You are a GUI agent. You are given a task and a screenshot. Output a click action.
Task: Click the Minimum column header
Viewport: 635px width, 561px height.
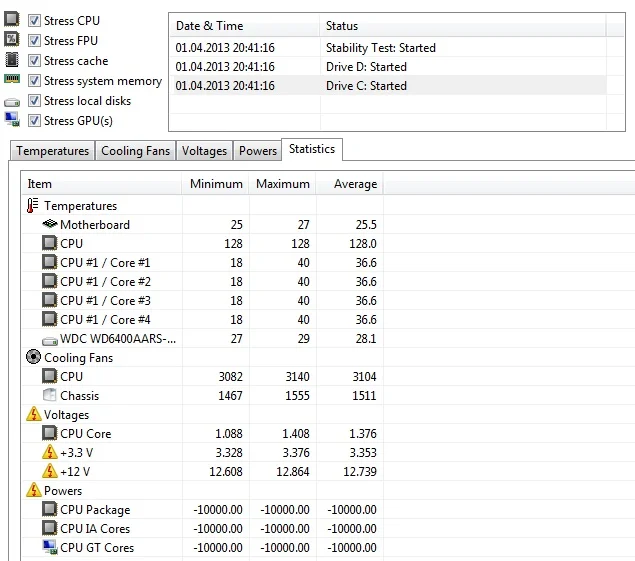[215, 184]
